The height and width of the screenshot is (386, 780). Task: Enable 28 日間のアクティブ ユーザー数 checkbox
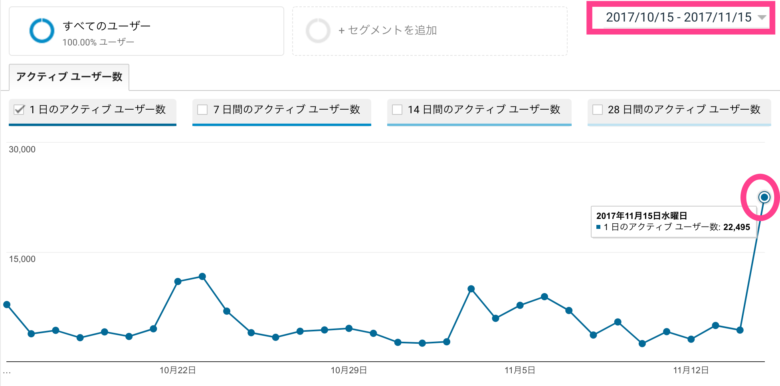tap(598, 110)
